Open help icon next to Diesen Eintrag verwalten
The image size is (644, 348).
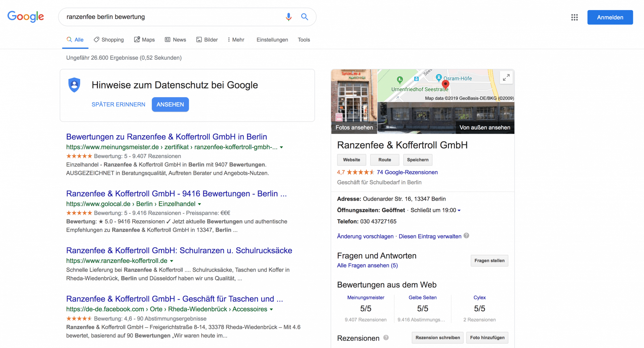coord(466,236)
